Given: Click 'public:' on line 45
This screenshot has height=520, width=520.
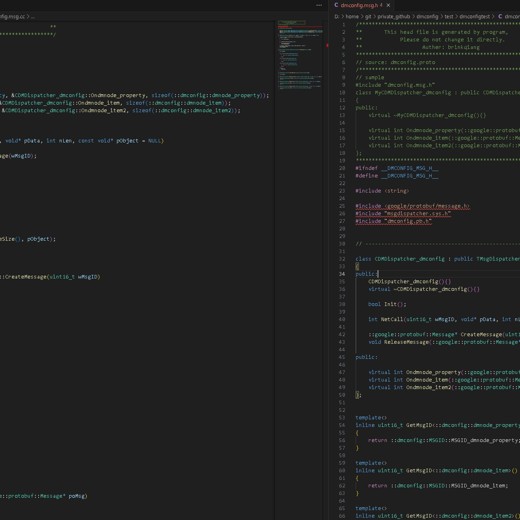Looking at the screenshot, I should coord(366,357).
